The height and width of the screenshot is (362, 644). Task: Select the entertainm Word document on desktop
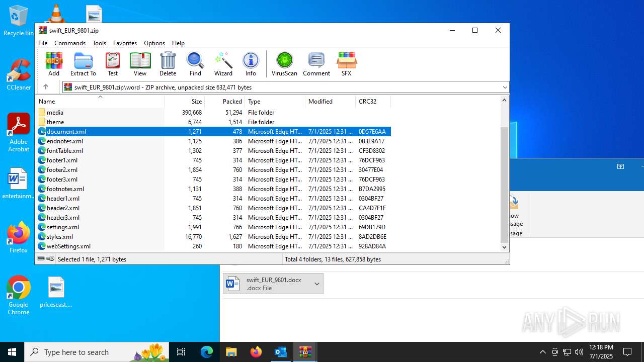pos(18,184)
